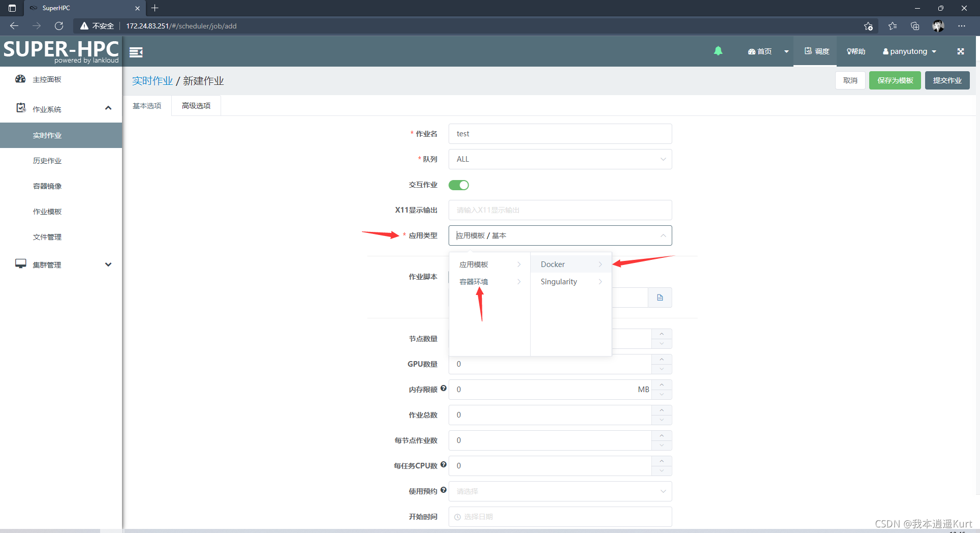
Task: Click the 开始时间 date picker field
Action: 560,517
